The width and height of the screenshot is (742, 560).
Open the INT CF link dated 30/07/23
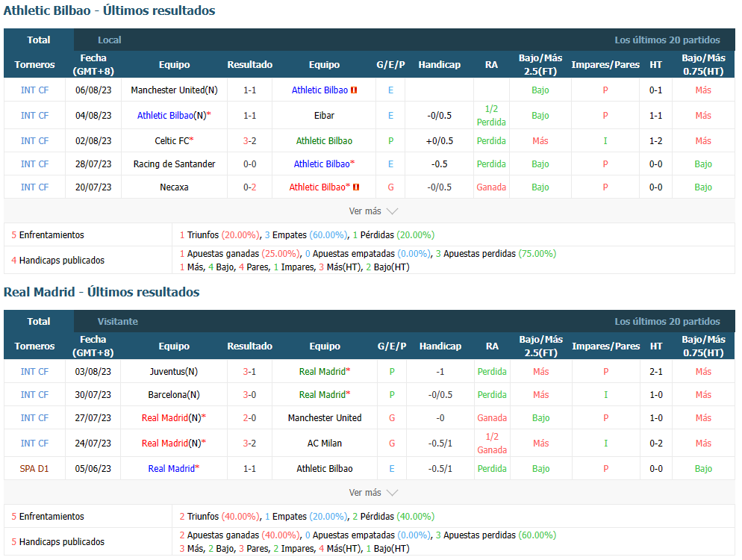[x=34, y=395]
